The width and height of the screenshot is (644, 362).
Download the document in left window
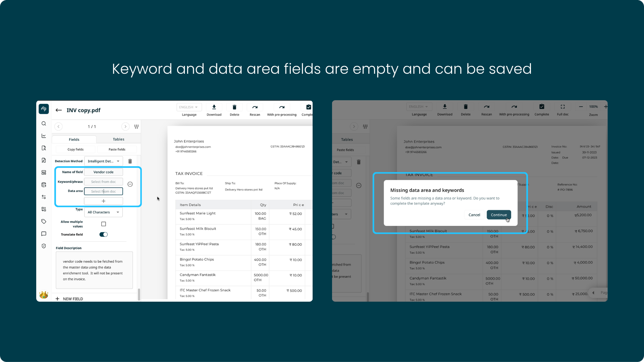(x=214, y=107)
